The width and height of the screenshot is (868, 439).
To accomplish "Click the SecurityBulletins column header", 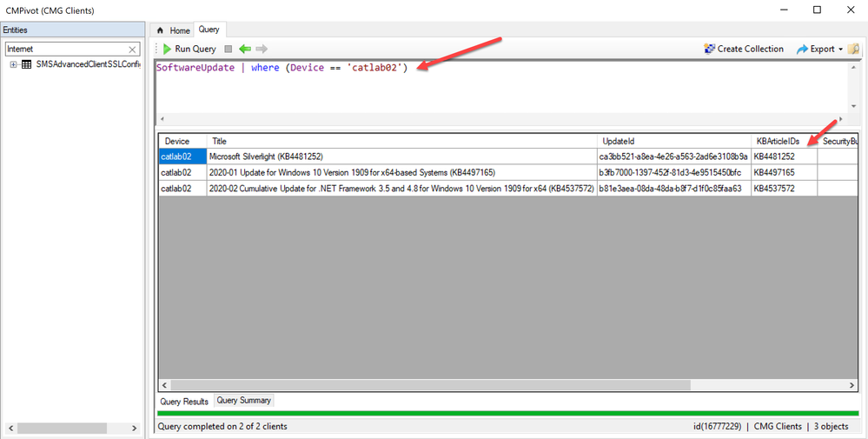I will pos(838,141).
